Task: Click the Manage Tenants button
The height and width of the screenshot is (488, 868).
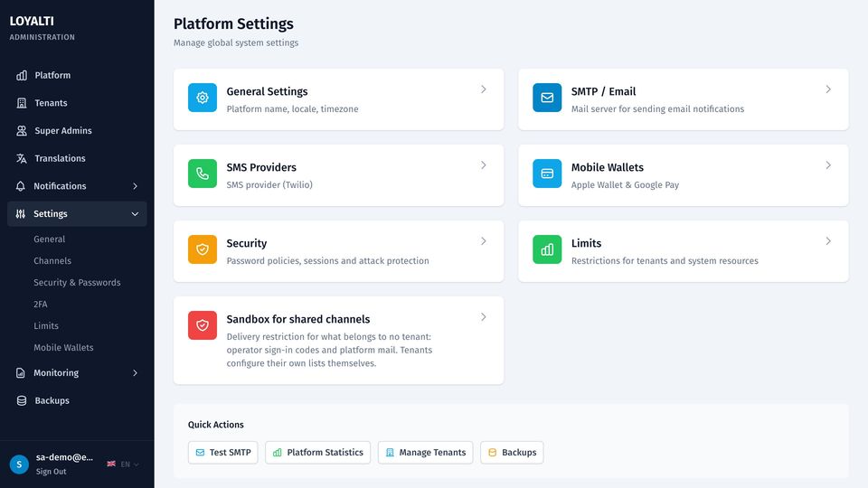Action: point(425,453)
